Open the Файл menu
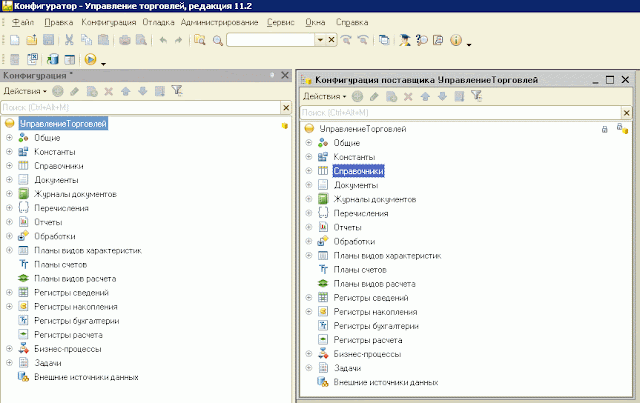 [x=23, y=22]
